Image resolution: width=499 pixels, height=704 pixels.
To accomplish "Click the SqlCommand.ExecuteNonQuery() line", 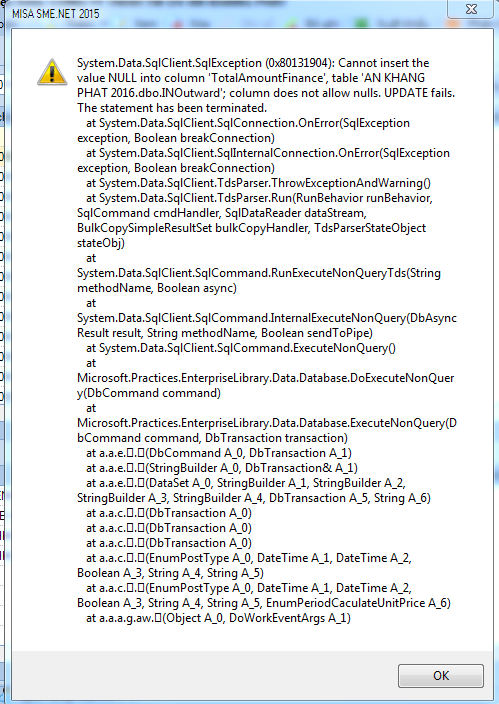I will click(x=241, y=348).
